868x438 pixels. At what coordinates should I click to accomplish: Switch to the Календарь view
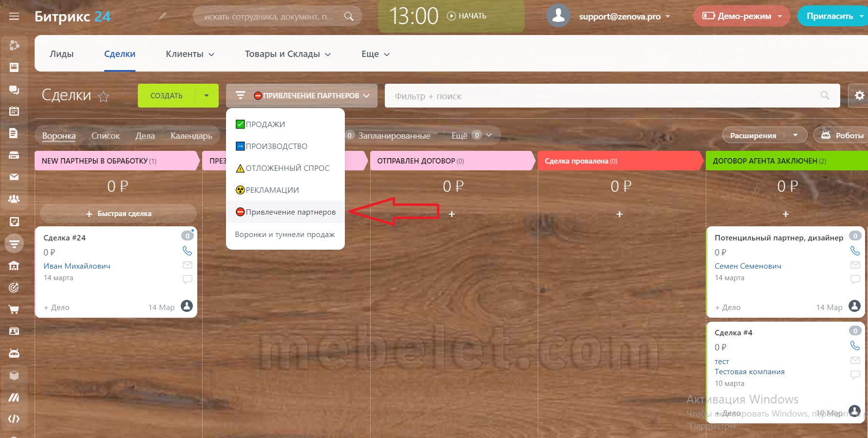191,136
